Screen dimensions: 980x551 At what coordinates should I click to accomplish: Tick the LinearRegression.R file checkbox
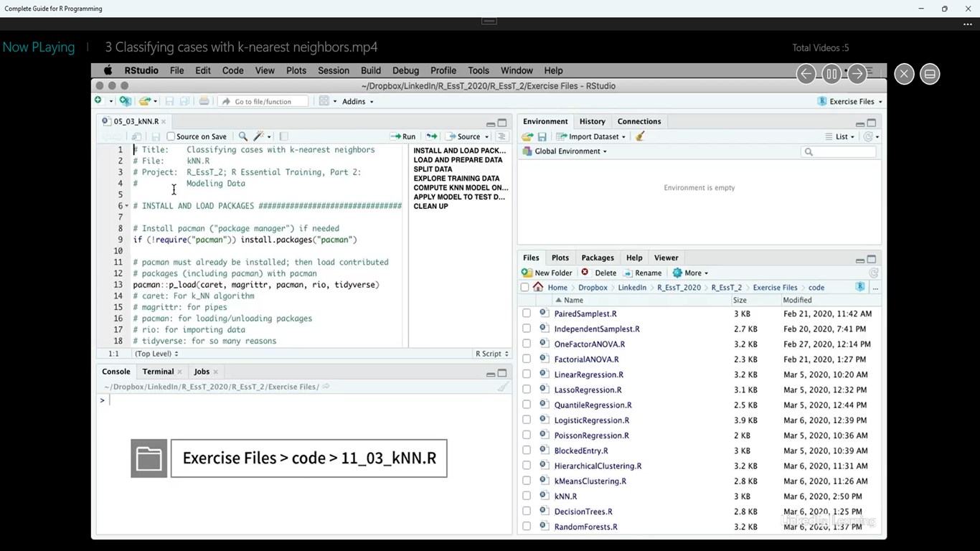pos(527,375)
